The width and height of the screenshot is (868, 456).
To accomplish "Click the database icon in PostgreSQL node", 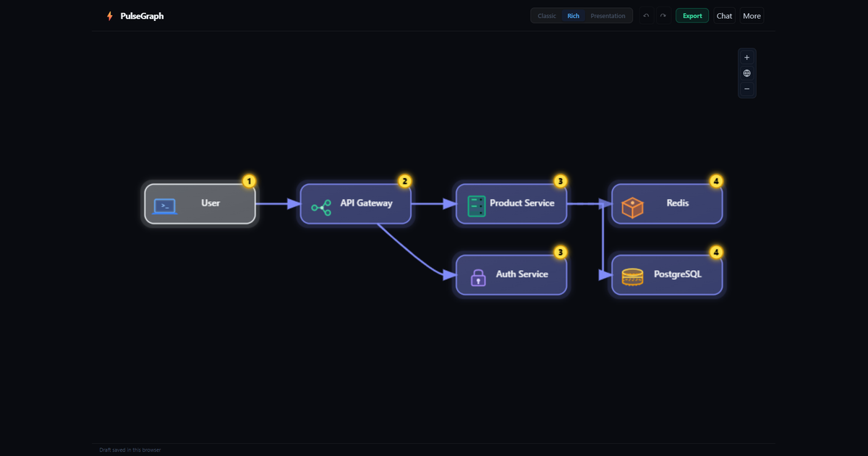I will [x=632, y=277].
